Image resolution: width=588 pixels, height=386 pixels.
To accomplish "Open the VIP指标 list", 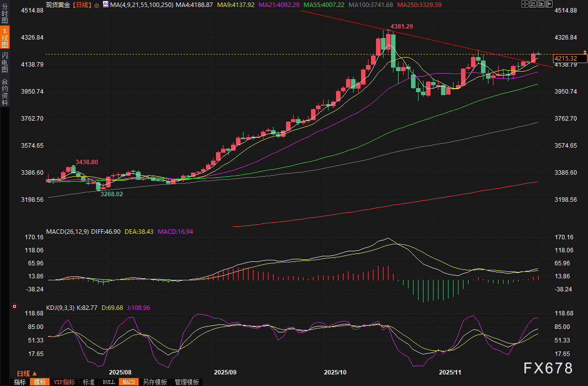I will tap(64, 382).
